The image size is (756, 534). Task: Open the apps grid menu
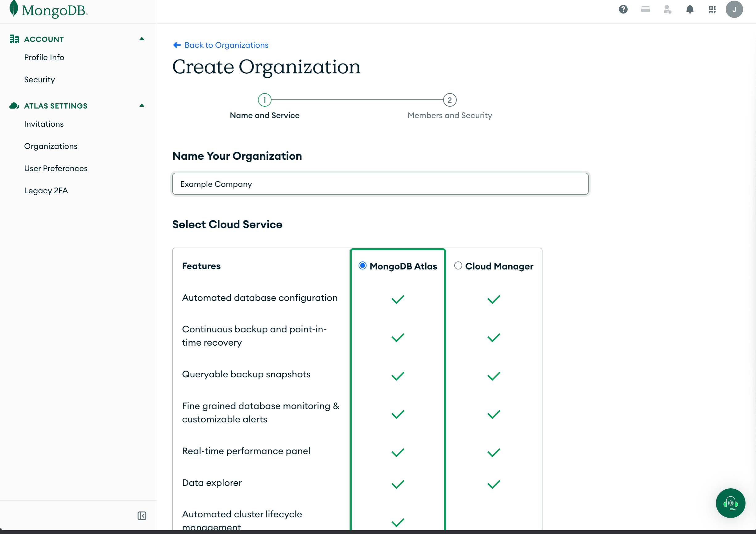(x=712, y=9)
